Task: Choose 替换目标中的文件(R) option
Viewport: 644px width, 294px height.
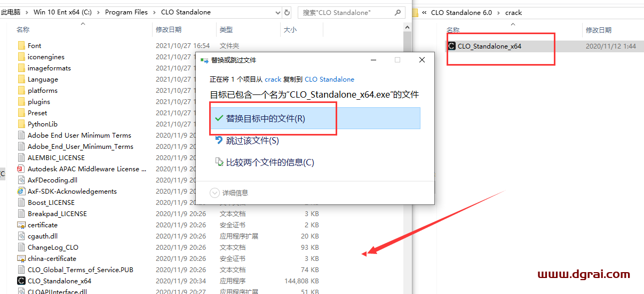Action: pos(315,118)
